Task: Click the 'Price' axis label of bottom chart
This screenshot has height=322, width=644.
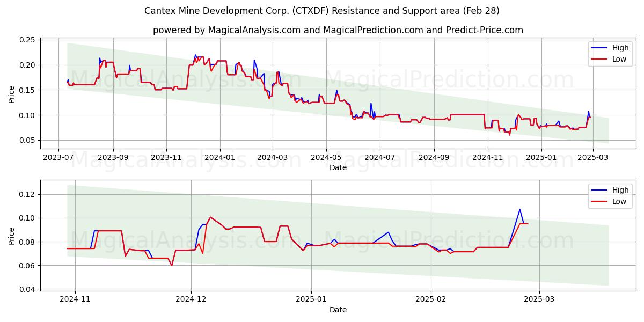Action: pos(12,236)
